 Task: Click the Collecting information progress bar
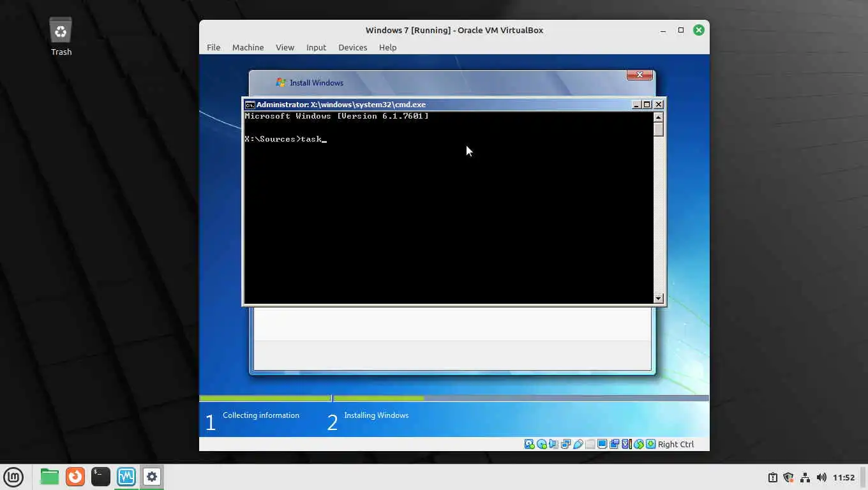coord(265,398)
